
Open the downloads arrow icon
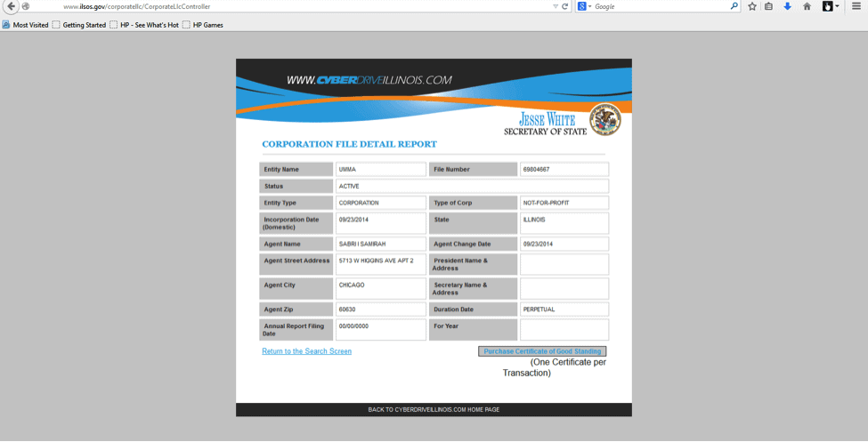pos(787,6)
